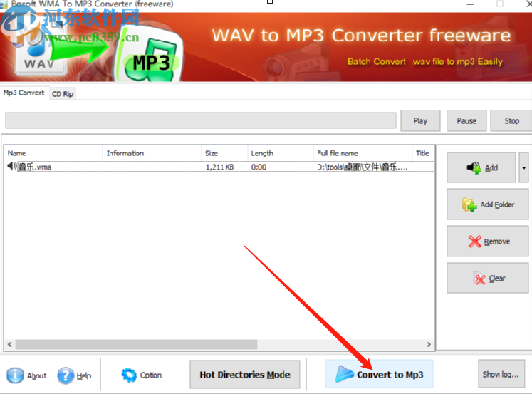Click the Add audio file button
Viewport: 532px width, 394px height.
(481, 167)
